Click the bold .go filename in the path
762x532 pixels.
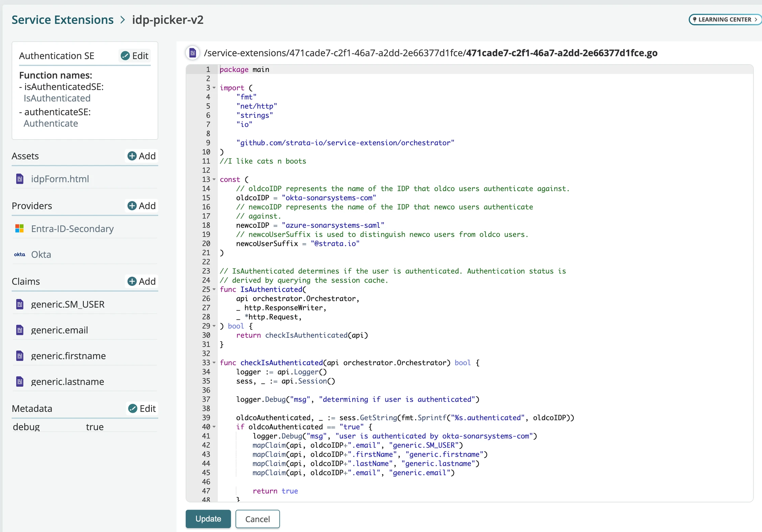pyautogui.click(x=561, y=53)
